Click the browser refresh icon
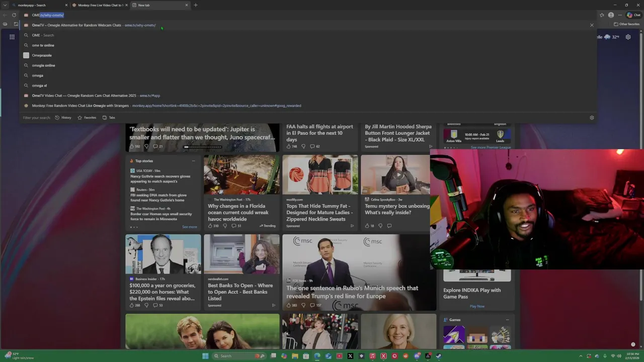The image size is (644, 362). (14, 15)
